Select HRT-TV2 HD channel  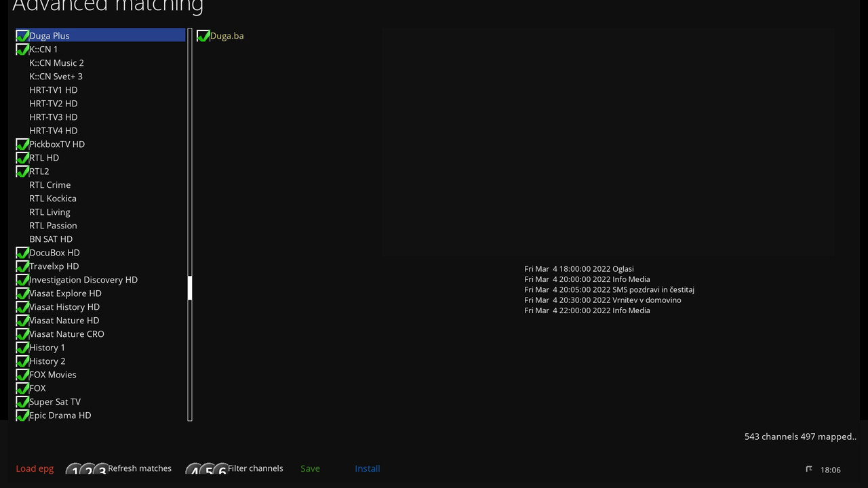coord(100,103)
